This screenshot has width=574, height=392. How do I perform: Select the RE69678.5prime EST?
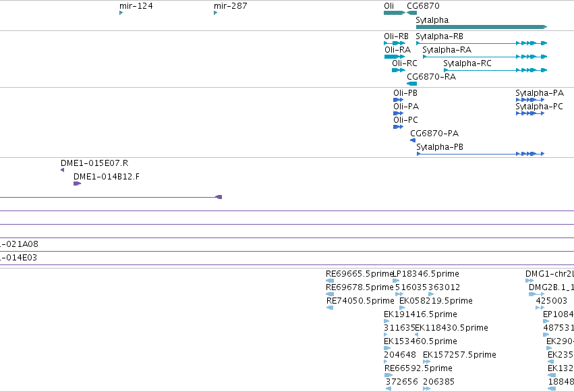330,294
